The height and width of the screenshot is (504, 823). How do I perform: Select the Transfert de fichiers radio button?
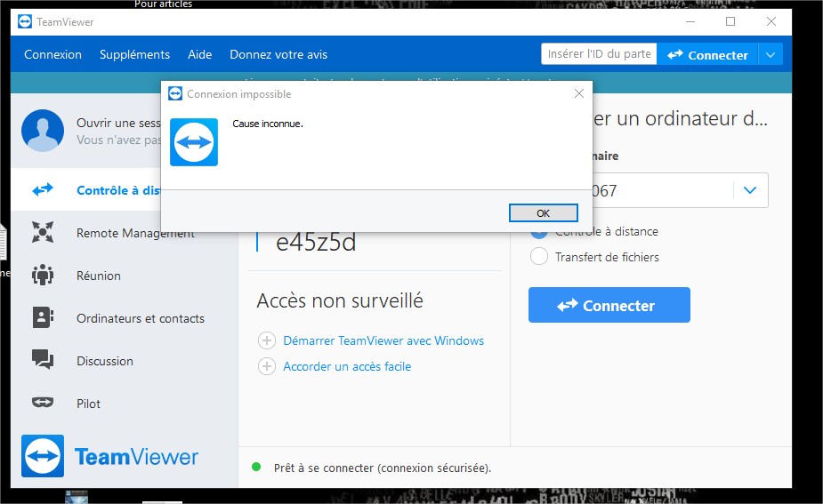click(539, 257)
